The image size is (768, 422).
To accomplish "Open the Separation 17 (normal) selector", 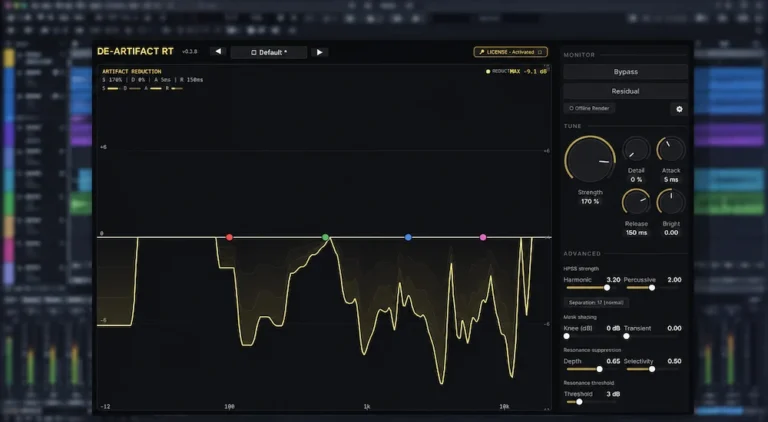I will coord(596,303).
